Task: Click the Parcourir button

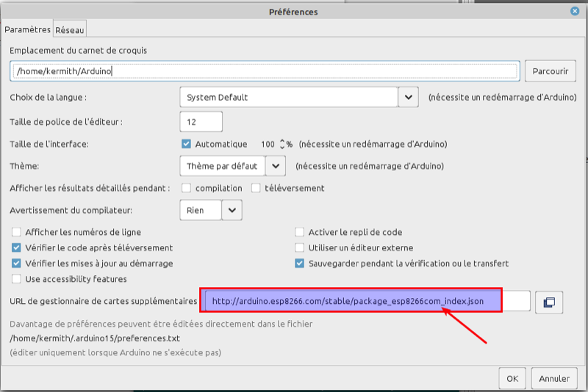Action: point(550,71)
